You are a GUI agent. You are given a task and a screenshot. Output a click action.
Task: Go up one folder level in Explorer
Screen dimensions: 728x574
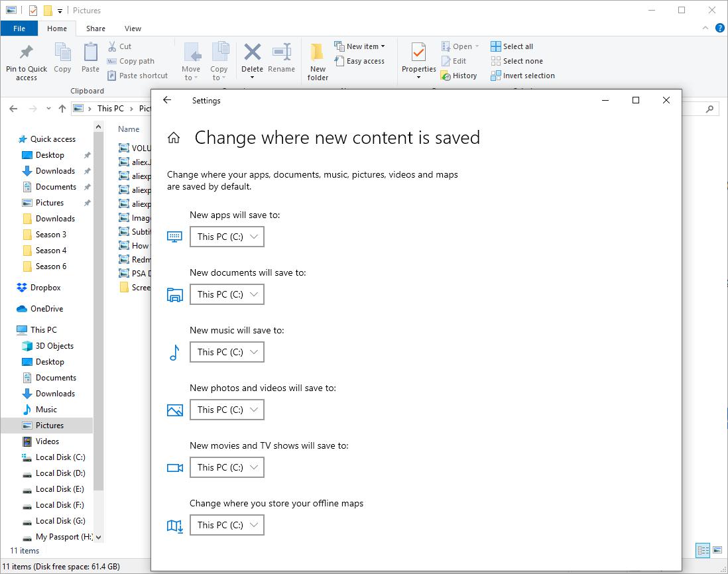click(62, 109)
